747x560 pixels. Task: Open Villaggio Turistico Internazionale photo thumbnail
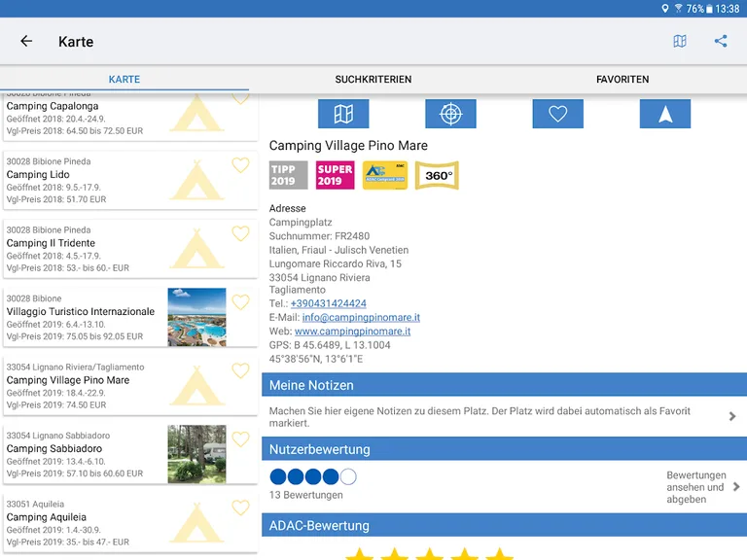pos(196,317)
